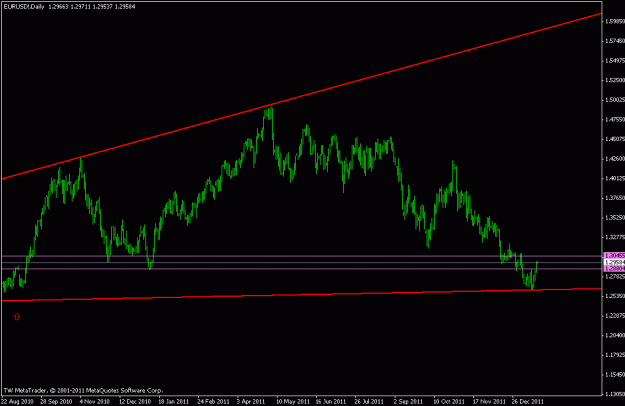Click the '26 Jul 2011' date label
Screen dimensions: 625x406
(369, 402)
